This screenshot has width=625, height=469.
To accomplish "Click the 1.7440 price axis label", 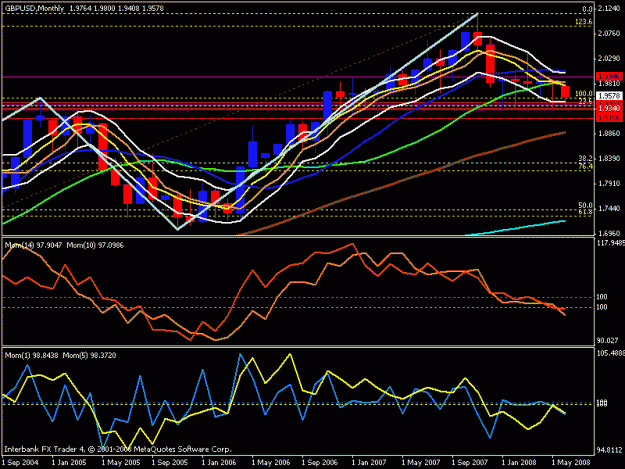I will coord(609,208).
